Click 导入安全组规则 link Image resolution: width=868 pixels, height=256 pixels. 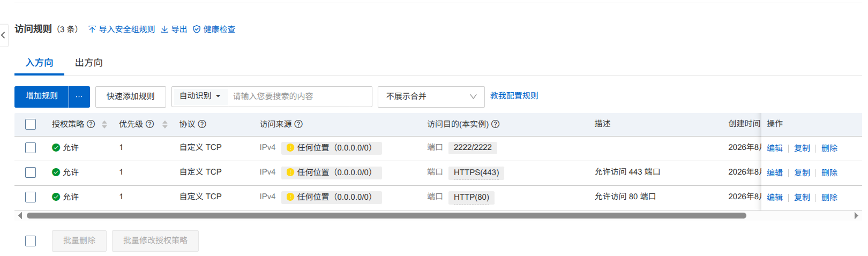point(127,29)
